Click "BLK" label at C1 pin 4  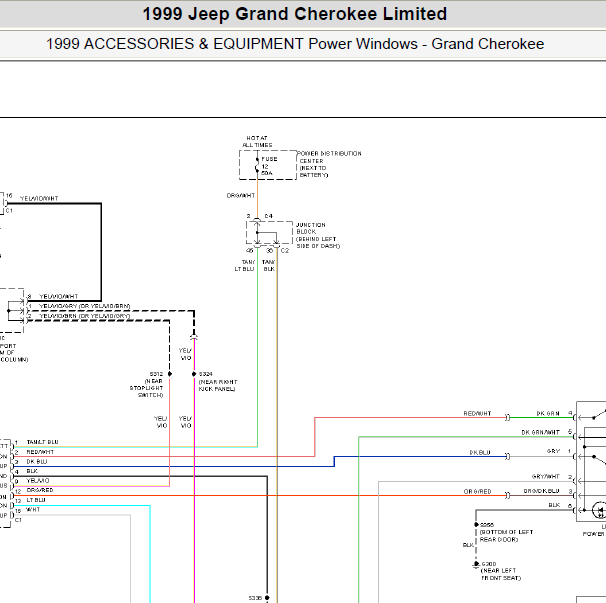(32, 471)
